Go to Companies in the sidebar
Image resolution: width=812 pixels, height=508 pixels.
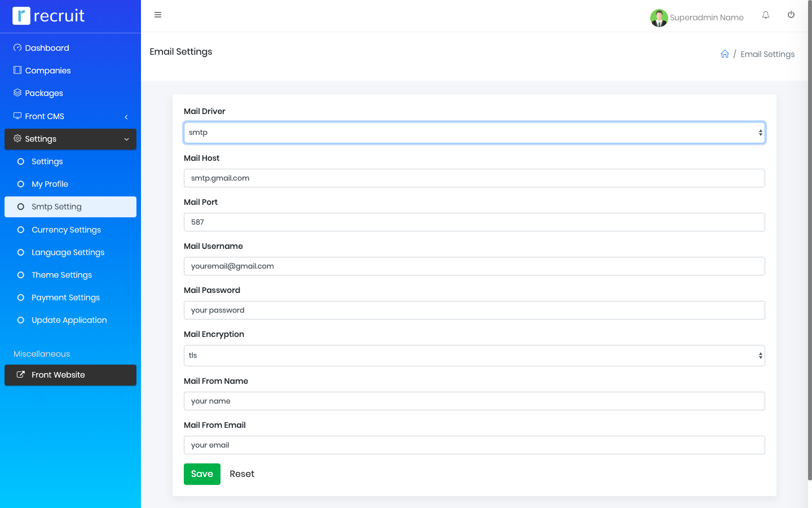point(48,71)
